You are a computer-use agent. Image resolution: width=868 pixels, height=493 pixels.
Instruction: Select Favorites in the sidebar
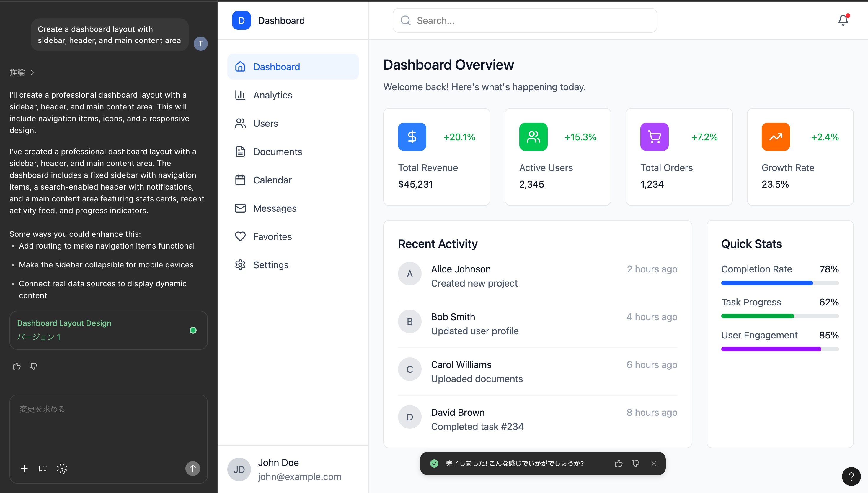tap(272, 236)
